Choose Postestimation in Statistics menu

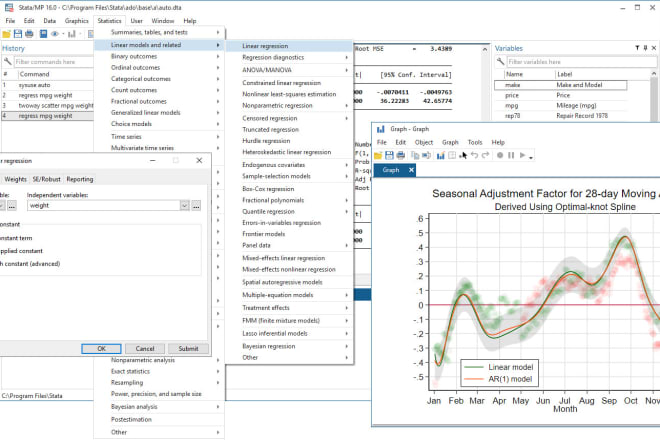(159, 420)
